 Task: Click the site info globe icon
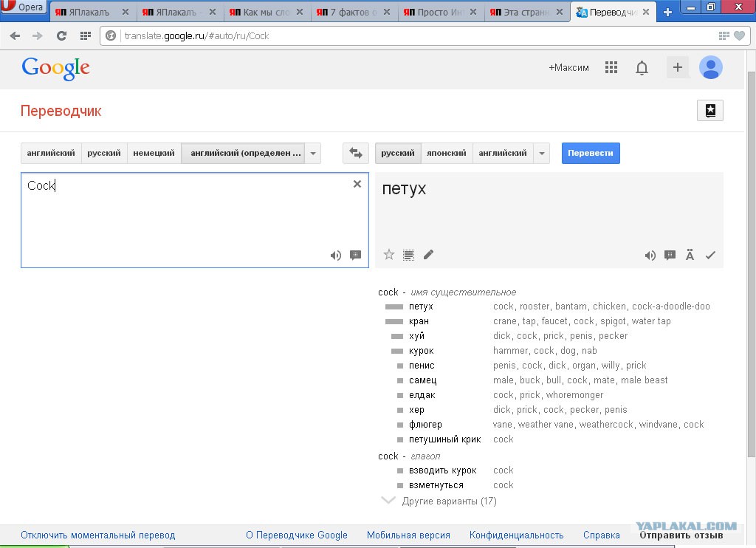[111, 35]
